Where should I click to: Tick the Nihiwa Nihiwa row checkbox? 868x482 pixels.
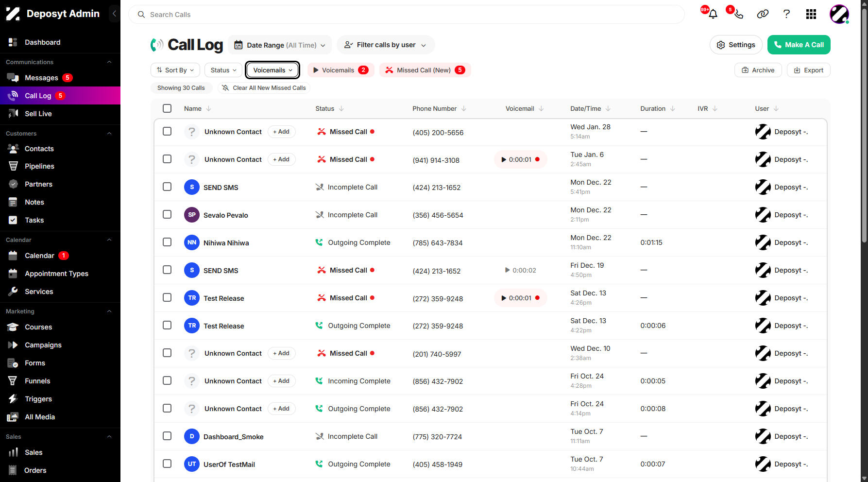[x=167, y=242]
